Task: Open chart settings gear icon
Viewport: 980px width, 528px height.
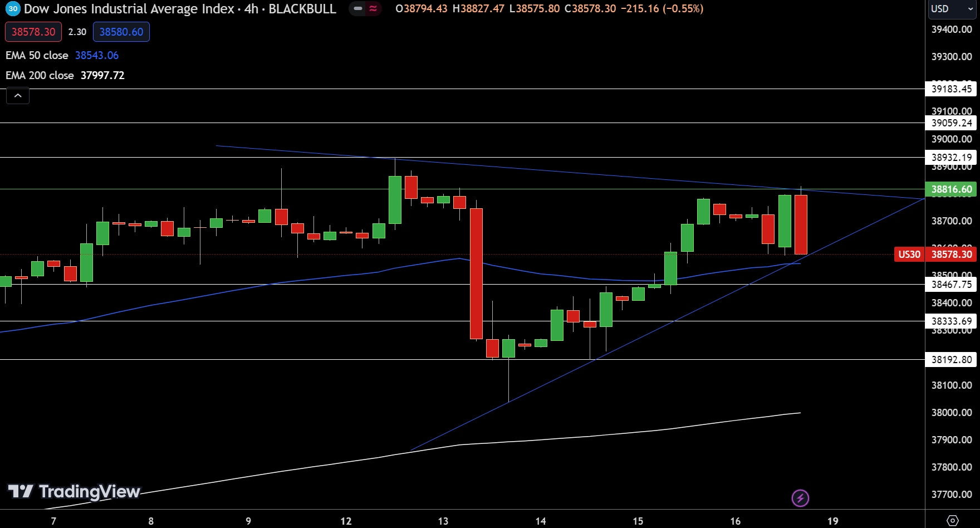Action: (x=953, y=521)
